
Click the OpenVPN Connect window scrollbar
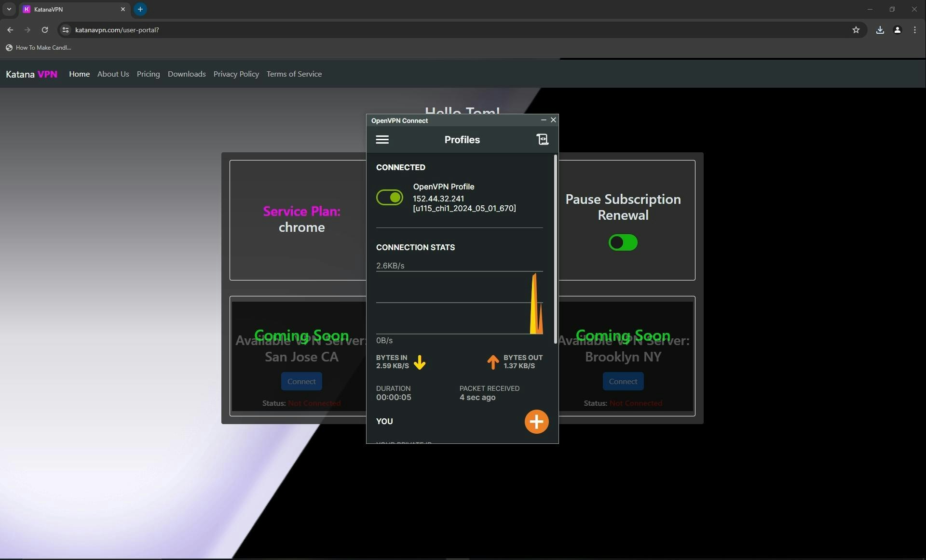556,249
